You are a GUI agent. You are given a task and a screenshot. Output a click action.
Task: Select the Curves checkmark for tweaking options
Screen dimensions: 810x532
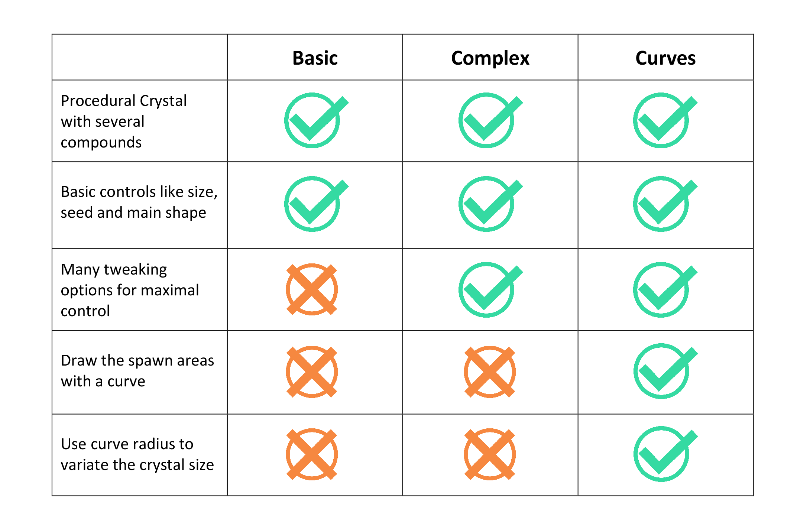tap(665, 290)
